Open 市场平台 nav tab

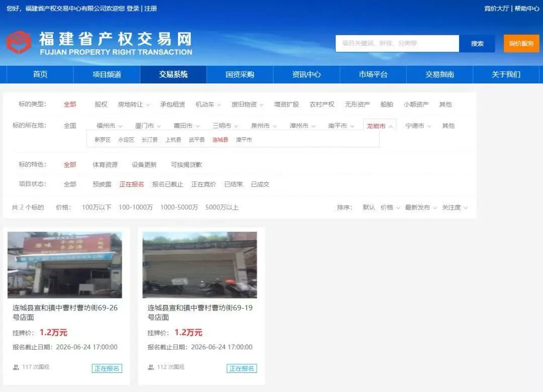pyautogui.click(x=373, y=74)
